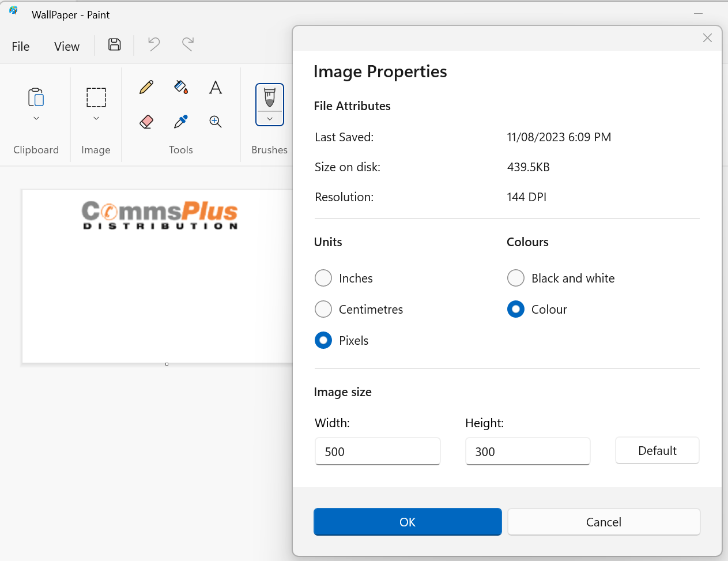Open the File menu

point(21,46)
